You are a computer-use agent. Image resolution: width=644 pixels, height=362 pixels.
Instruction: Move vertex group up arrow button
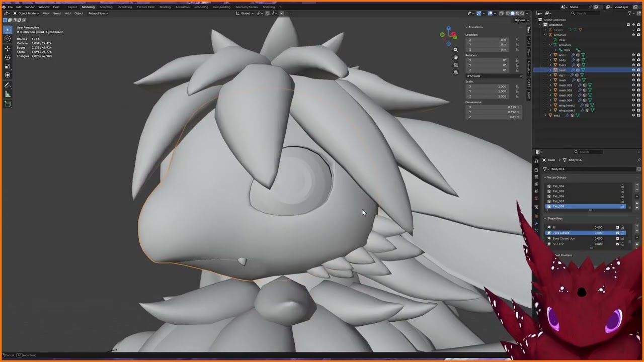[637, 203]
